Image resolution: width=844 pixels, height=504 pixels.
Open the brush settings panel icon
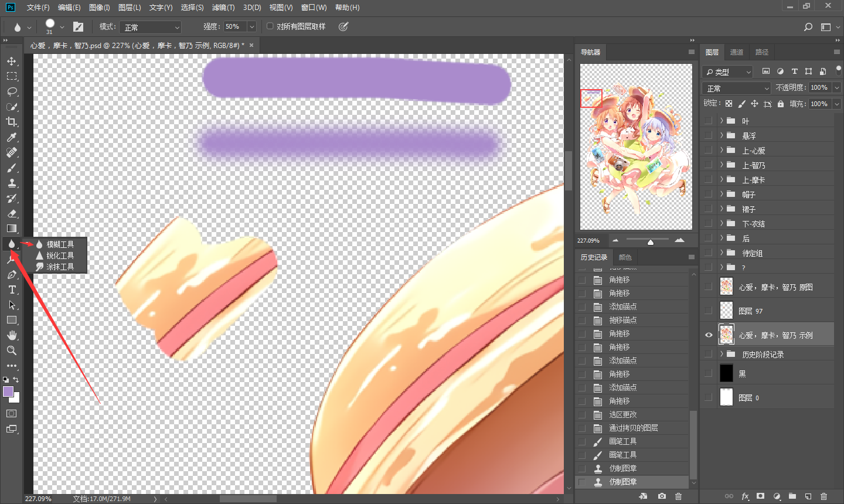[x=78, y=27]
